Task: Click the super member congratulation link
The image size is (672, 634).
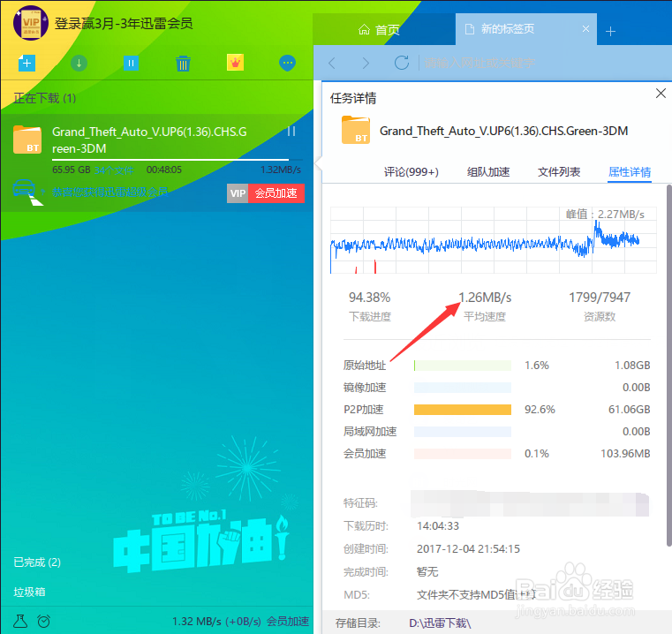Action: 110,192
